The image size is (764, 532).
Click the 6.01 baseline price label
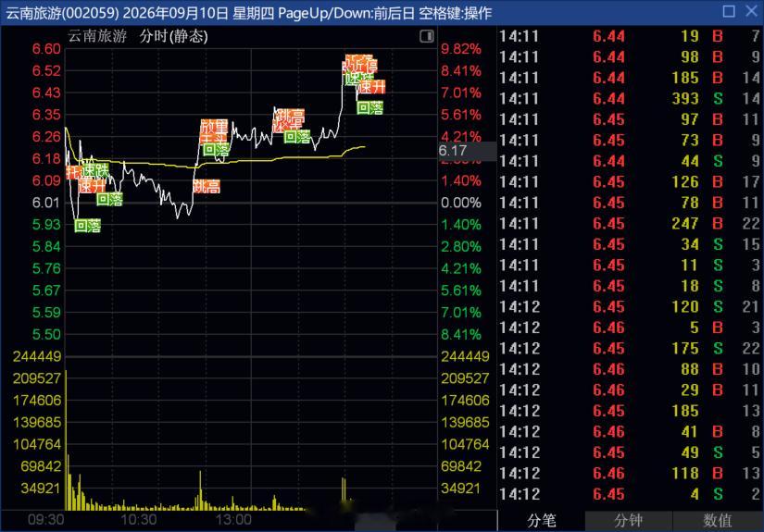coord(46,203)
